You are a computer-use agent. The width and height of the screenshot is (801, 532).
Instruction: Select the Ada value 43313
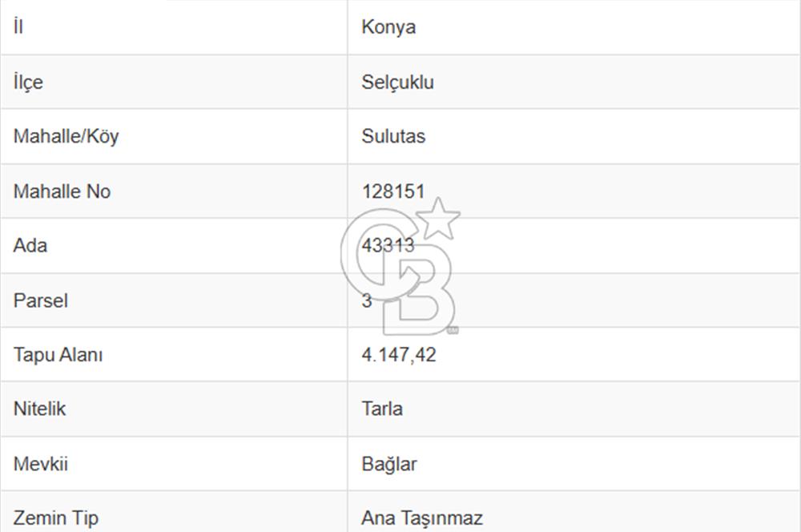point(388,246)
